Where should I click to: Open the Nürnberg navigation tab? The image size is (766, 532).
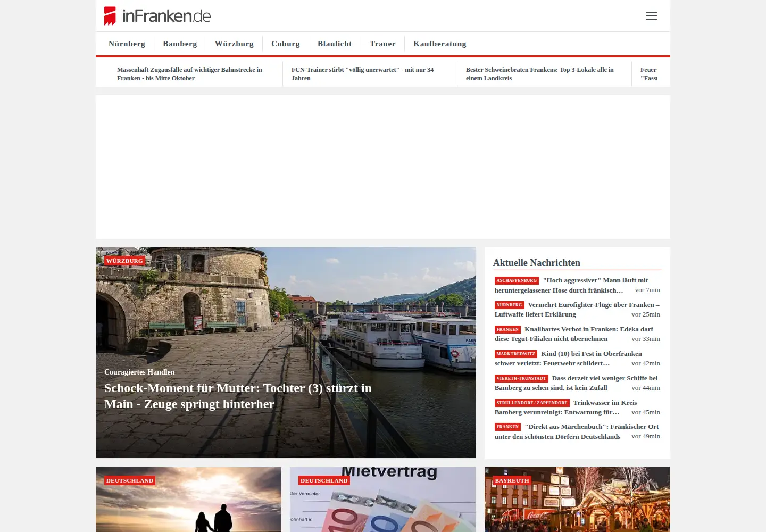[127, 44]
